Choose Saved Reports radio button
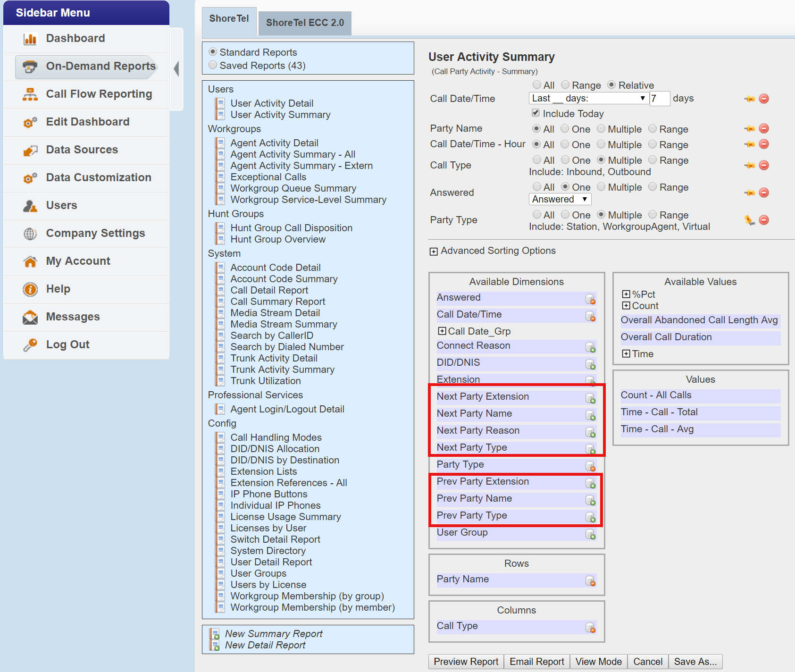 tap(213, 65)
